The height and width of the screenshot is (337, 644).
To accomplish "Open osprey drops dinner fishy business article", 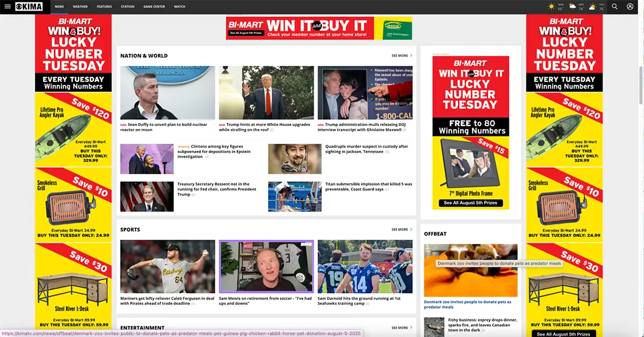I will 482,325.
